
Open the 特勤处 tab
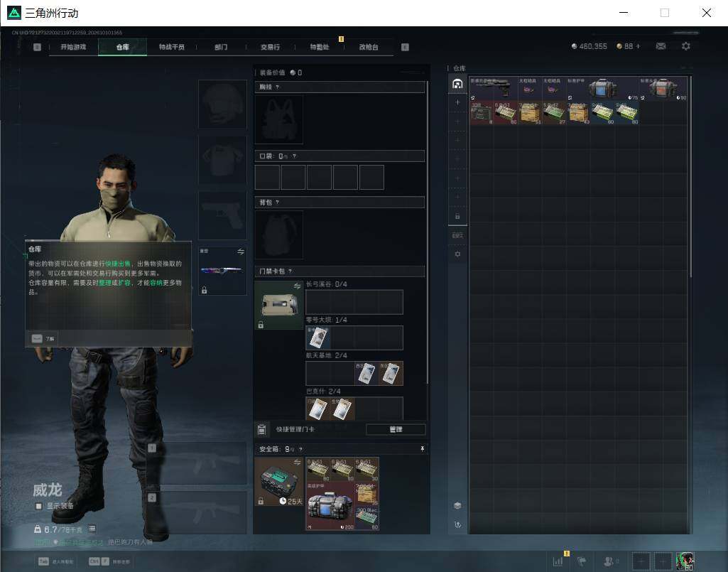click(x=320, y=47)
